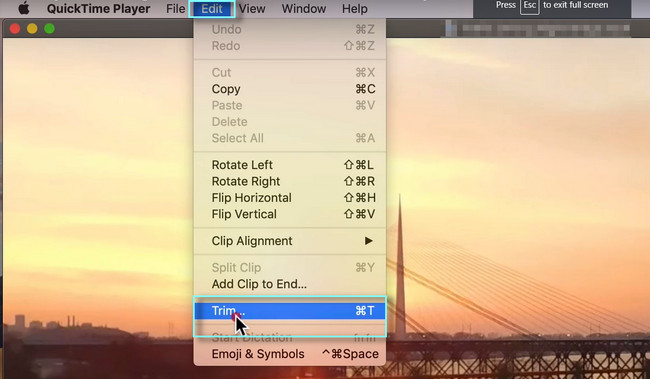Click the Edit menu in menu bar
This screenshot has height=379, width=650.
(212, 9)
